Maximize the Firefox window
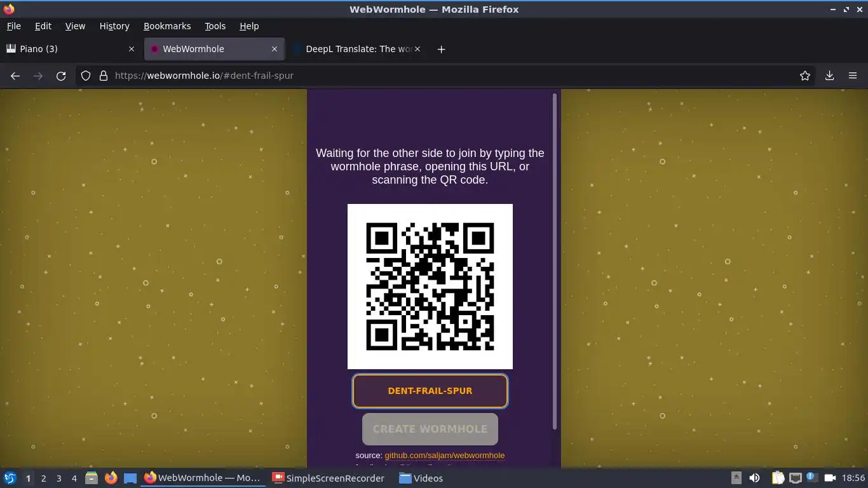This screenshot has width=868, height=488. pos(846,10)
